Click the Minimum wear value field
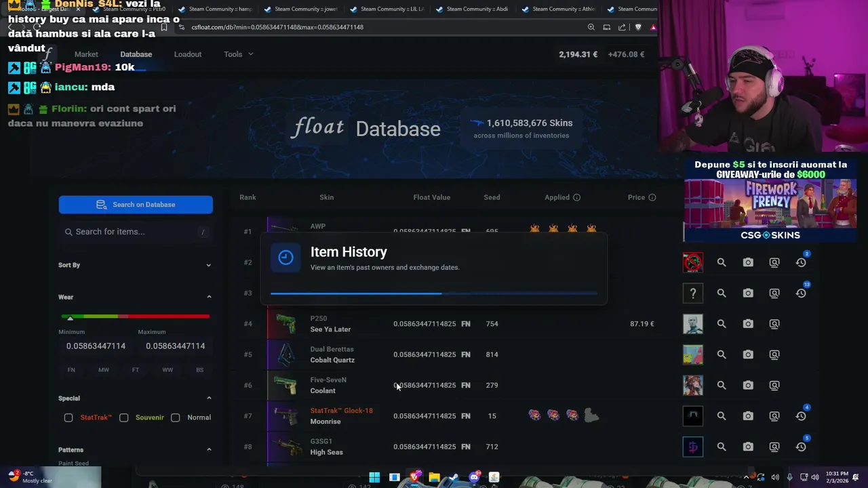The width and height of the screenshot is (868, 488). tap(96, 346)
